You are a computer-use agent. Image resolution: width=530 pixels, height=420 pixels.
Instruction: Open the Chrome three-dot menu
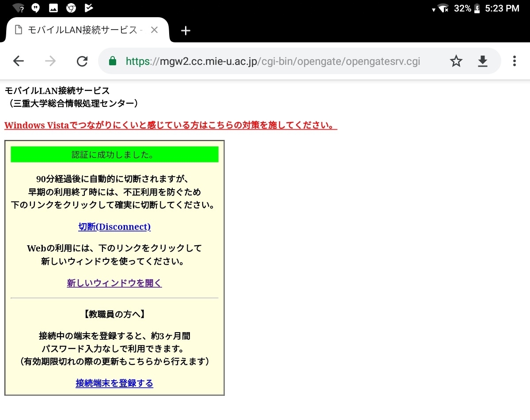(x=514, y=61)
